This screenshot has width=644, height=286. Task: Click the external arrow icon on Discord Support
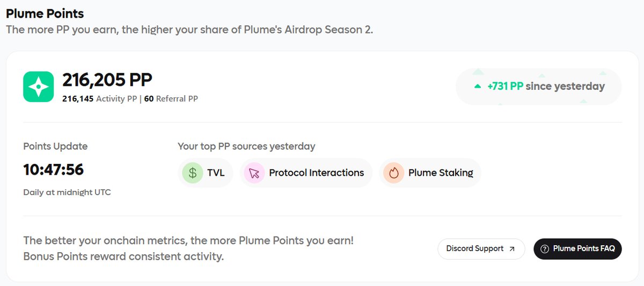point(512,249)
